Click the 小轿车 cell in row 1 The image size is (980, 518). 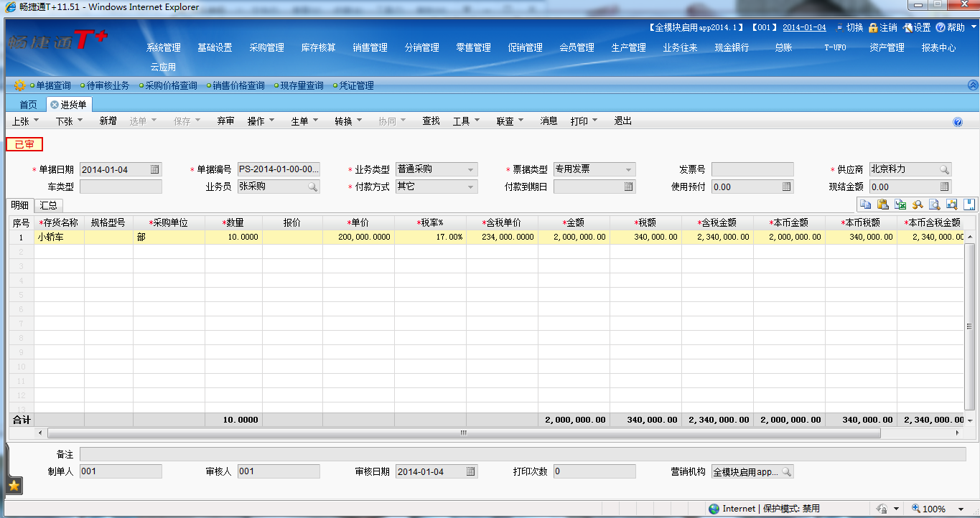tap(59, 237)
